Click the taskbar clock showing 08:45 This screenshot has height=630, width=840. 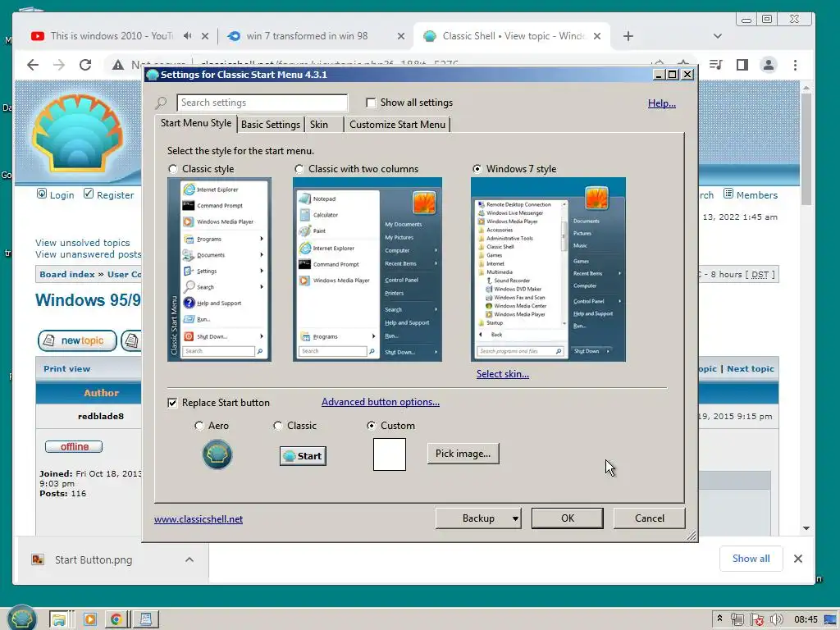(806, 619)
